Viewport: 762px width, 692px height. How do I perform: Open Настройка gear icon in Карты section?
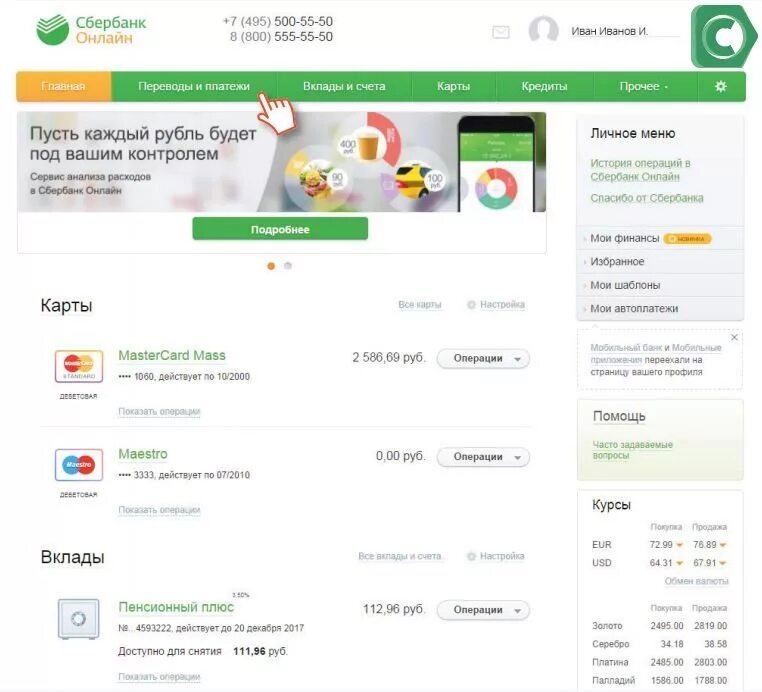[470, 305]
